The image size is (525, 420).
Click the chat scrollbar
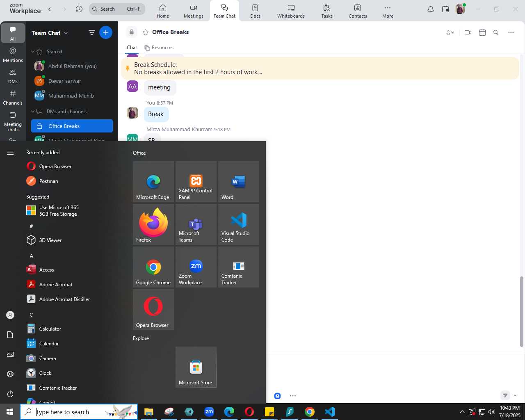[522, 312]
